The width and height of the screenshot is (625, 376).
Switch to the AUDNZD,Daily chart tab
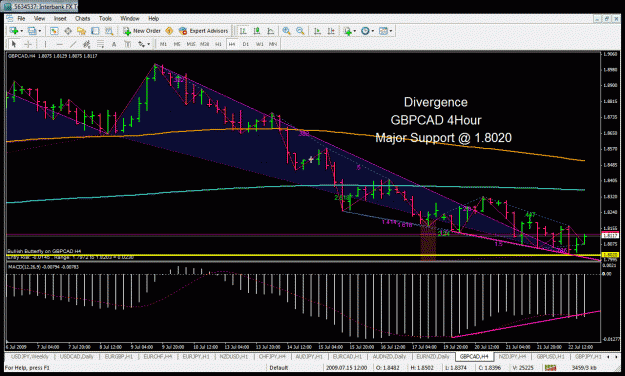point(389,356)
